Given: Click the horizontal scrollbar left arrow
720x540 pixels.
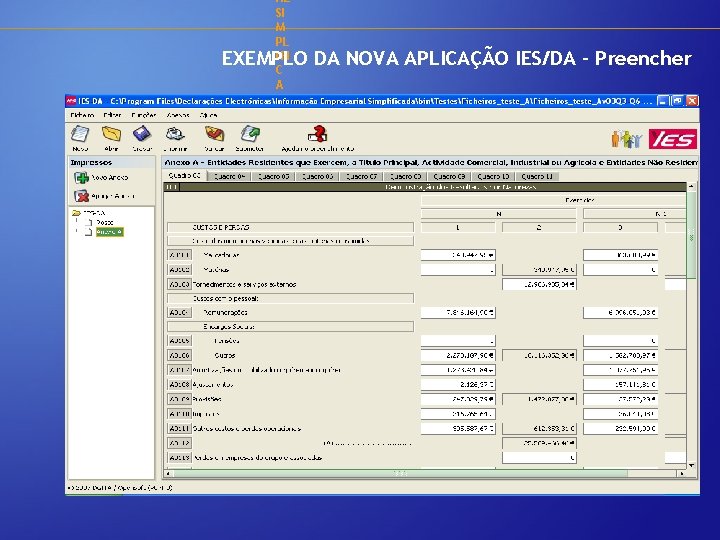Looking at the screenshot, I should [169, 473].
